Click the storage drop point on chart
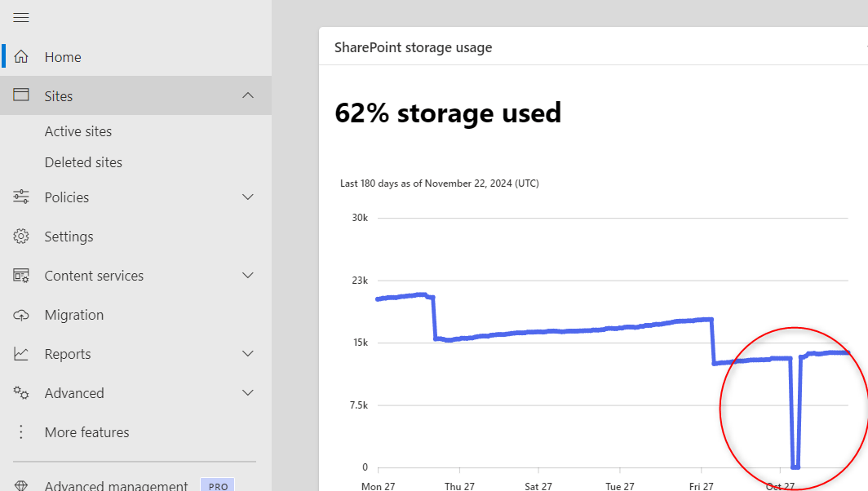 [x=795, y=467]
